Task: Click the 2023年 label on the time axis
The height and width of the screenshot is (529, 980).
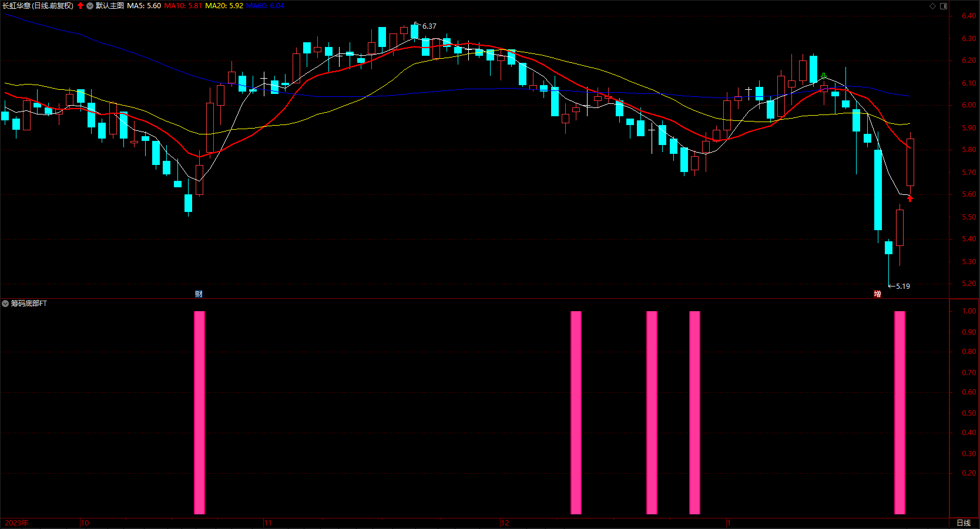Action: (16, 523)
